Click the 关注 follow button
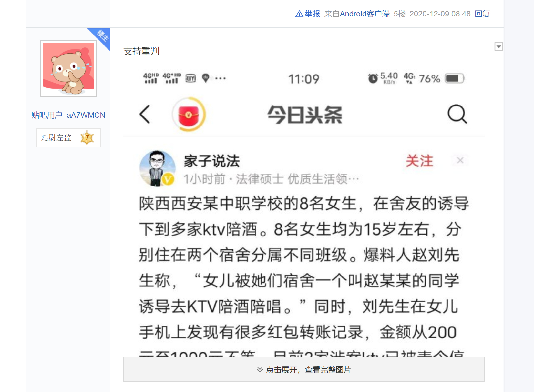The height and width of the screenshot is (392, 534). tap(419, 161)
